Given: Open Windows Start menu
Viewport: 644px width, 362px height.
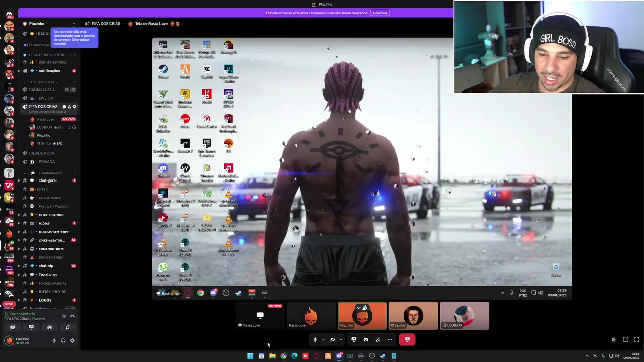Looking at the screenshot, I should 250,356.
